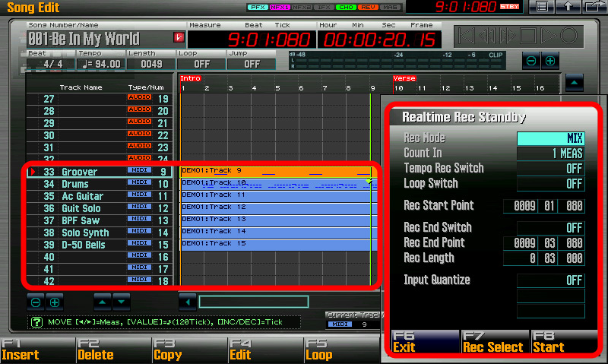
Task: Click the stop transport icon
Action: 527,36
